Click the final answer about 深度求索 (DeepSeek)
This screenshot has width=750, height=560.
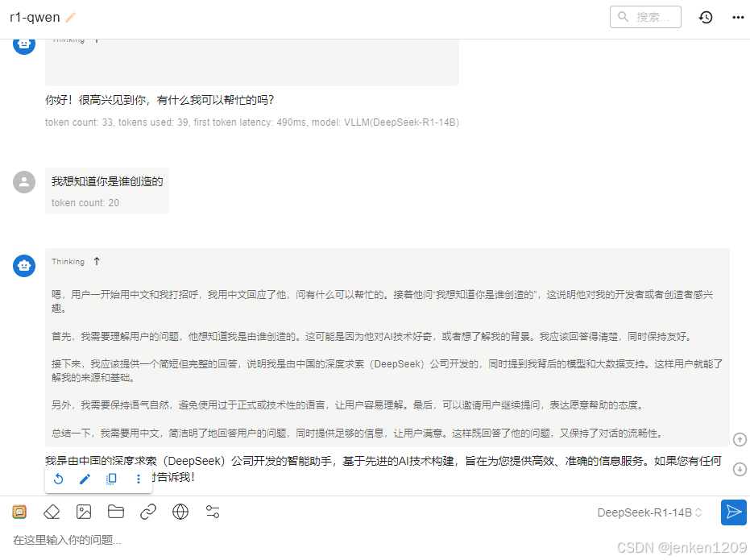tap(383, 469)
